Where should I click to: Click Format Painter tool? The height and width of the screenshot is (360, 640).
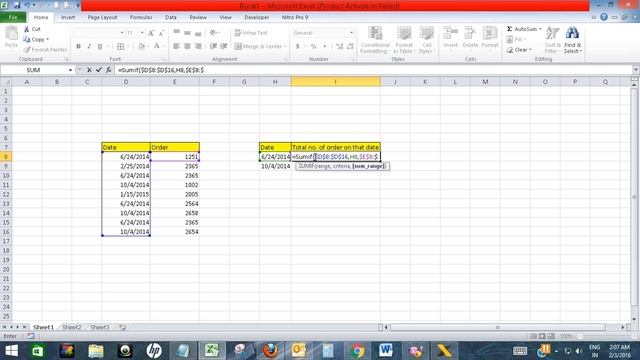pyautogui.click(x=45, y=50)
